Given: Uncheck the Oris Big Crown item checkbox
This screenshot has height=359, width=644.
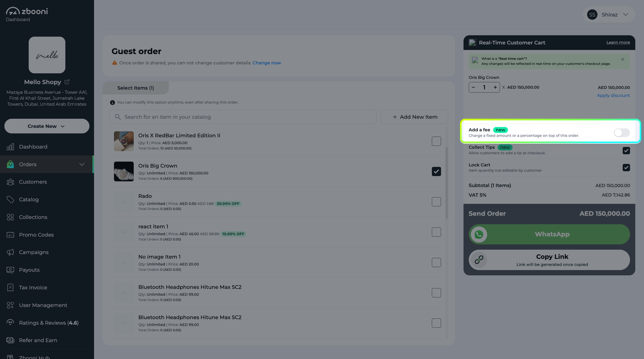Looking at the screenshot, I should click(x=436, y=171).
